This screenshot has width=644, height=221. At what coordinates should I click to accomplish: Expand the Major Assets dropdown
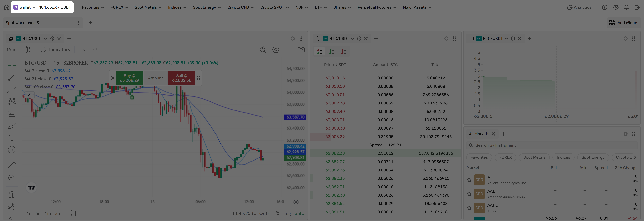point(417,7)
